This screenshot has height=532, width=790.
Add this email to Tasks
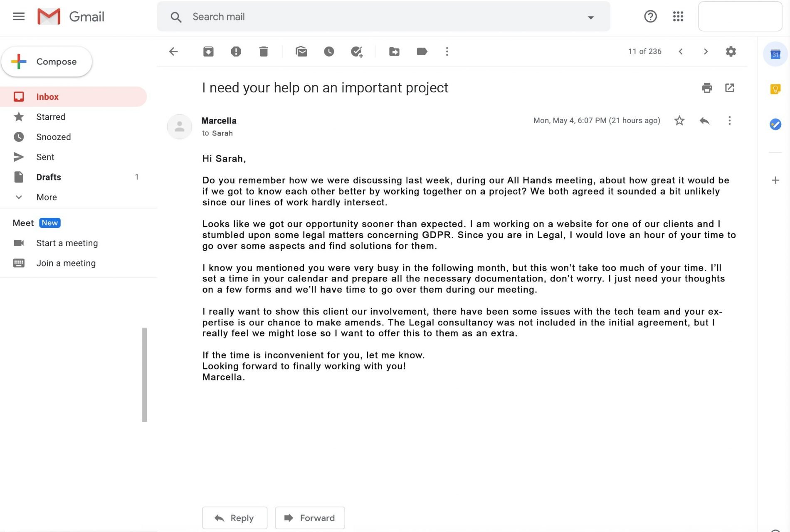tap(356, 51)
